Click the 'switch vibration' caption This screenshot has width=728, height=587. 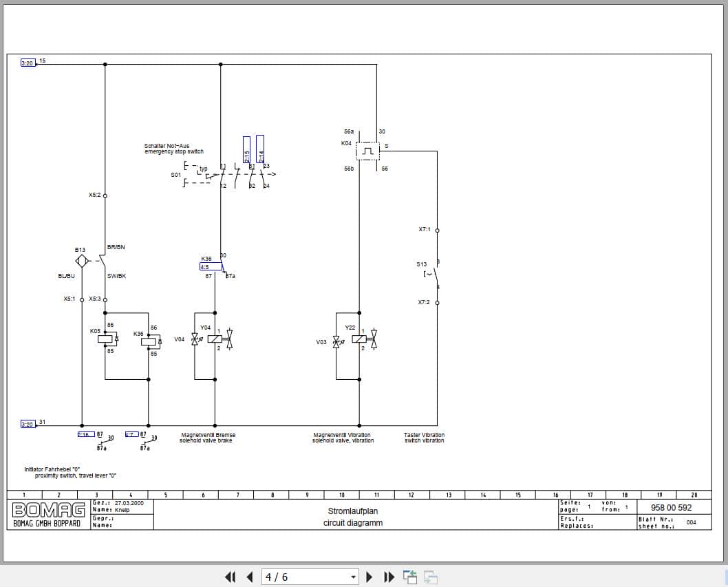coord(425,440)
